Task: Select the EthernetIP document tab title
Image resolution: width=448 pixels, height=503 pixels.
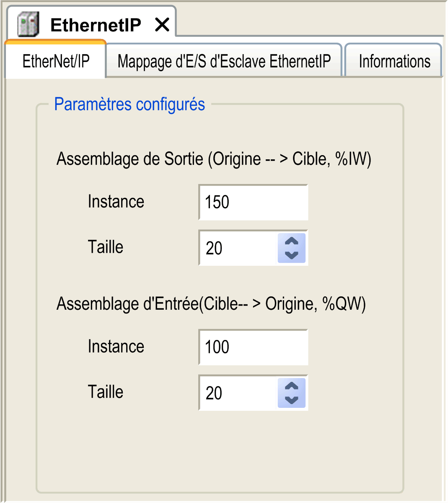Action: [x=96, y=25]
